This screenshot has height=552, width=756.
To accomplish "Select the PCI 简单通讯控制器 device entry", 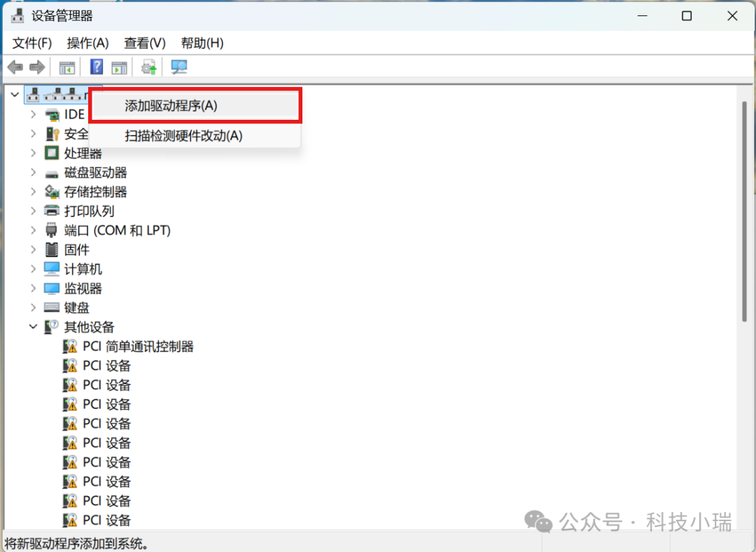I will coord(139,347).
